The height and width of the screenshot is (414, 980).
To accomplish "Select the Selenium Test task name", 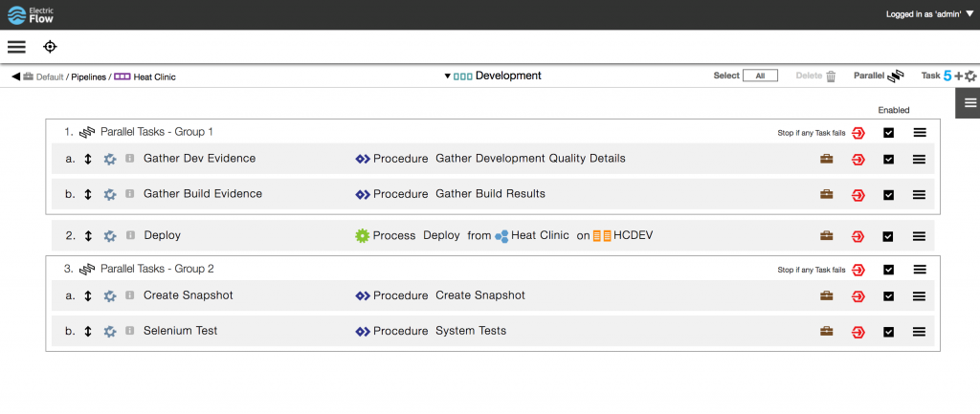I will coord(181,331).
